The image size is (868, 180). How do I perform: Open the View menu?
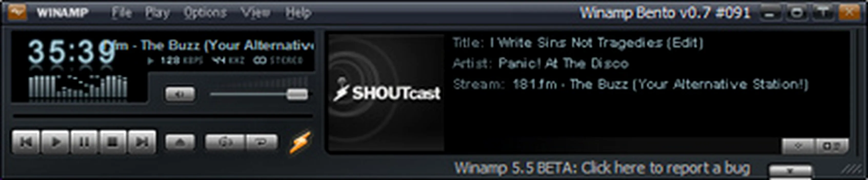[x=255, y=13]
